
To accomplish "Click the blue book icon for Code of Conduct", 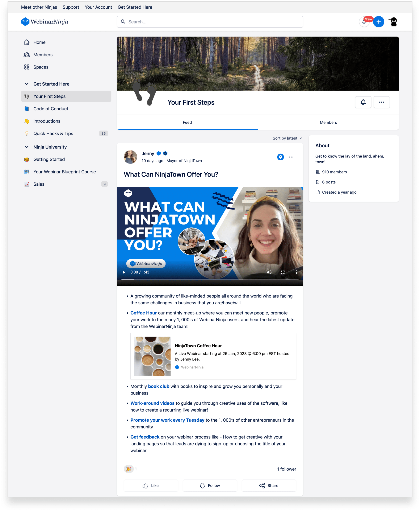I will 27,109.
